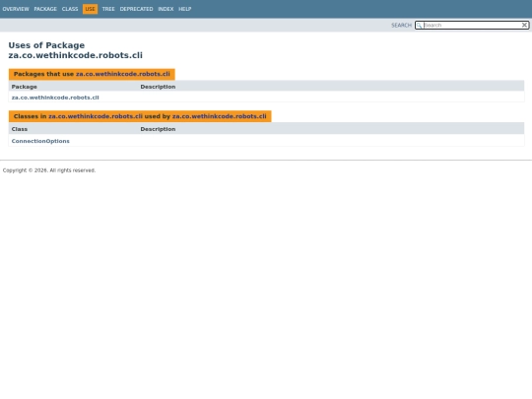Image resolution: width=532 pixels, height=399 pixels.
Task: Click the SEARCH label
Action: pyautogui.click(x=401, y=25)
